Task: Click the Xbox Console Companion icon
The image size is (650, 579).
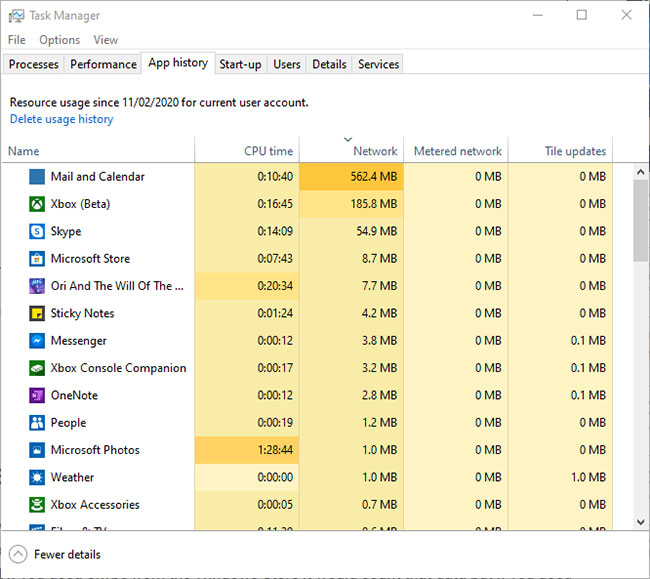Action: 37,368
